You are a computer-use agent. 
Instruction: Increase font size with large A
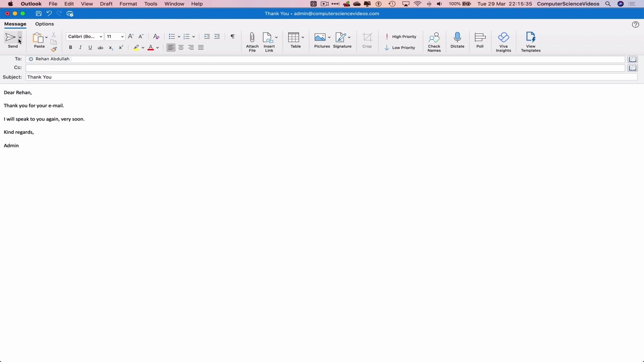point(131,36)
